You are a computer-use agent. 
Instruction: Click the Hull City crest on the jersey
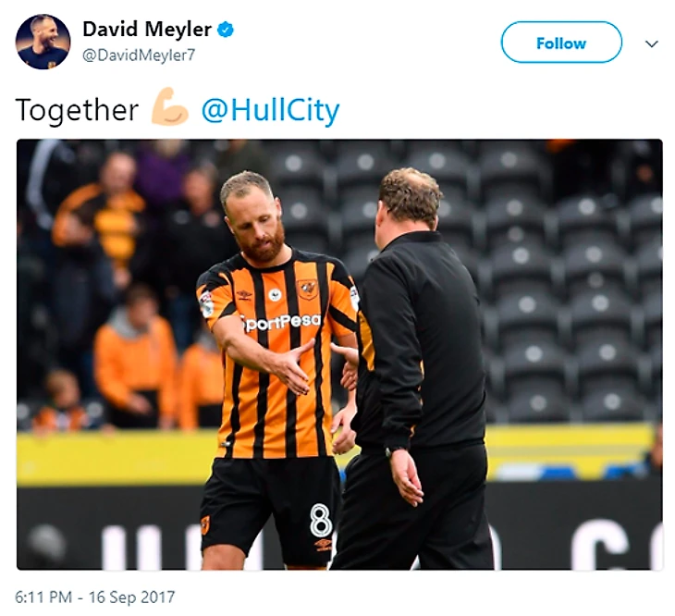point(308,289)
